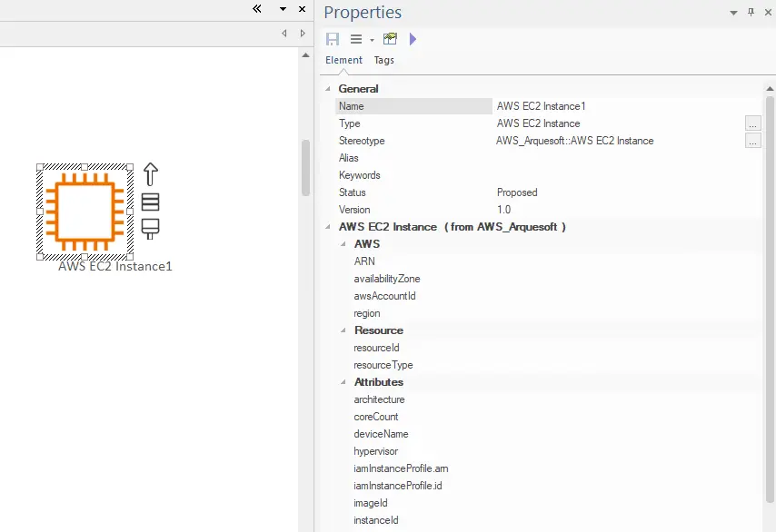Screen dimensions: 776x532
Task: Click the purple play arrow icon
Action: 413,39
